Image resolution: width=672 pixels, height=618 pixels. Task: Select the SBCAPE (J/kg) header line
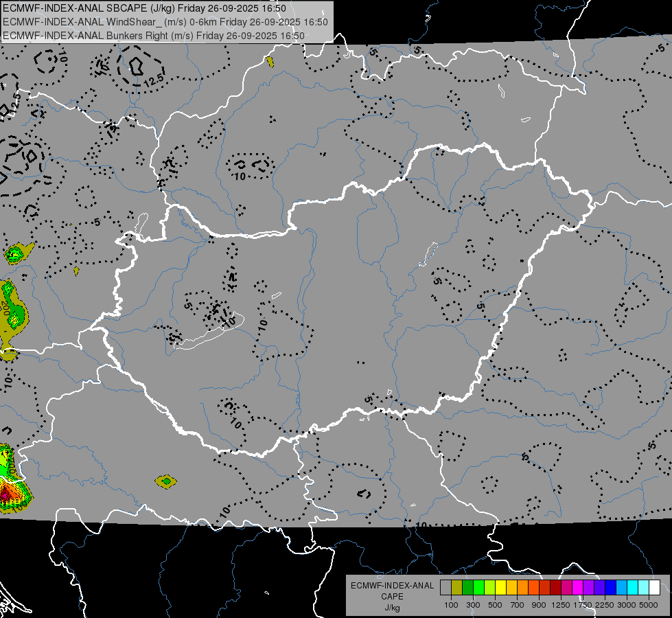[144, 8]
